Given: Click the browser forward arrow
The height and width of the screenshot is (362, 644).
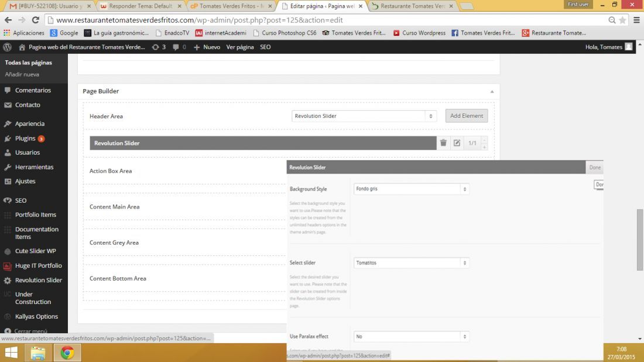Looking at the screenshot, I should coord(22,20).
